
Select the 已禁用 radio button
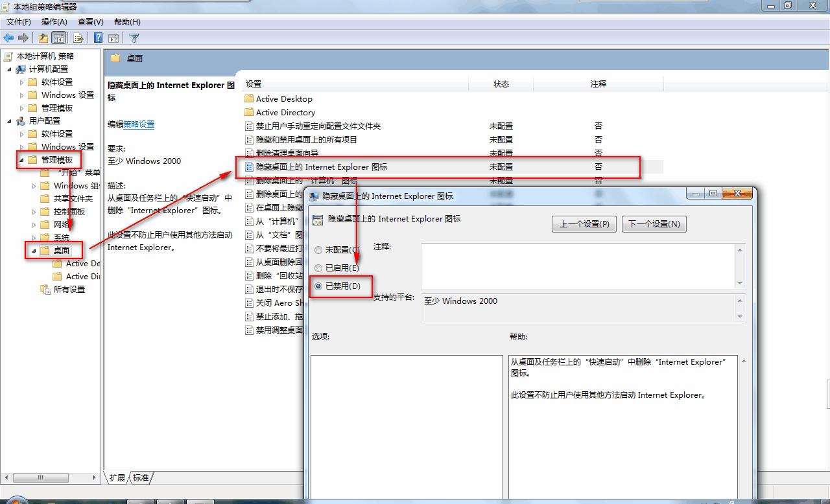coord(318,286)
